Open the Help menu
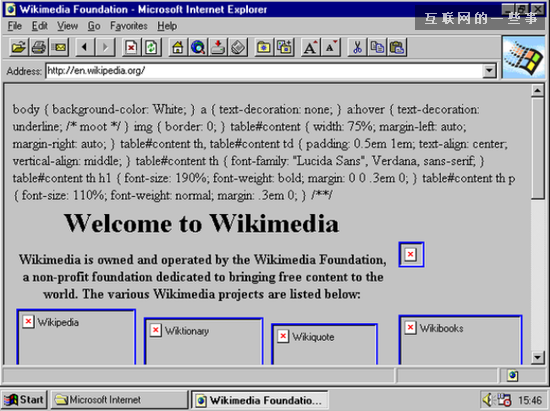 (167, 26)
